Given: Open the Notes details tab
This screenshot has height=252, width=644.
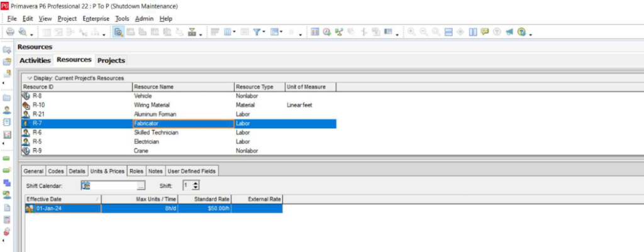Looking at the screenshot, I should click(x=155, y=171).
